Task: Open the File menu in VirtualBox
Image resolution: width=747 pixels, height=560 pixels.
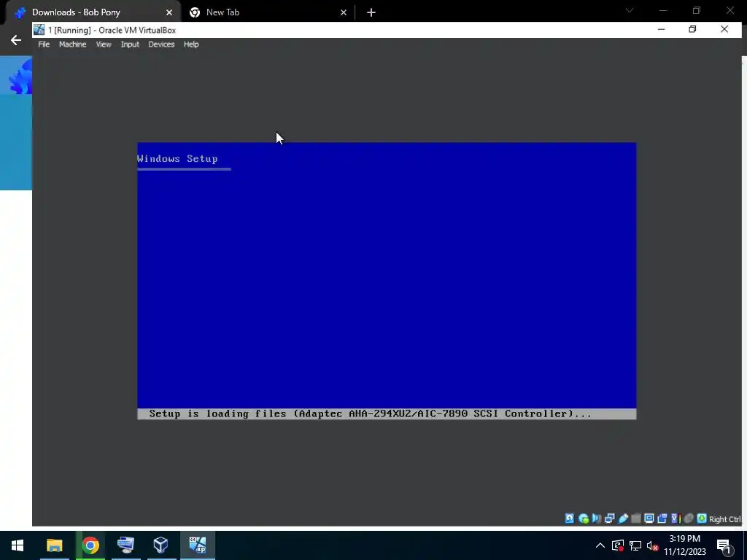Action: click(44, 44)
